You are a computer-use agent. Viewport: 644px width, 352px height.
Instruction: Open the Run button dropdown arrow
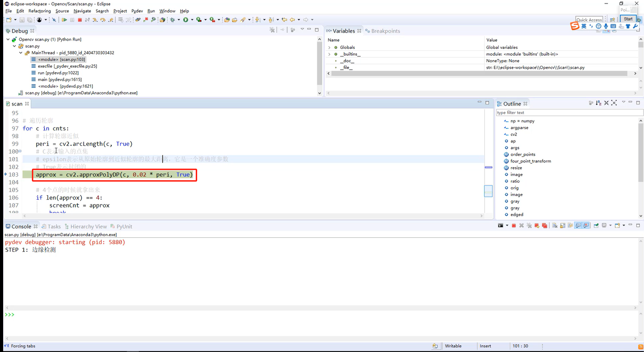coord(192,20)
